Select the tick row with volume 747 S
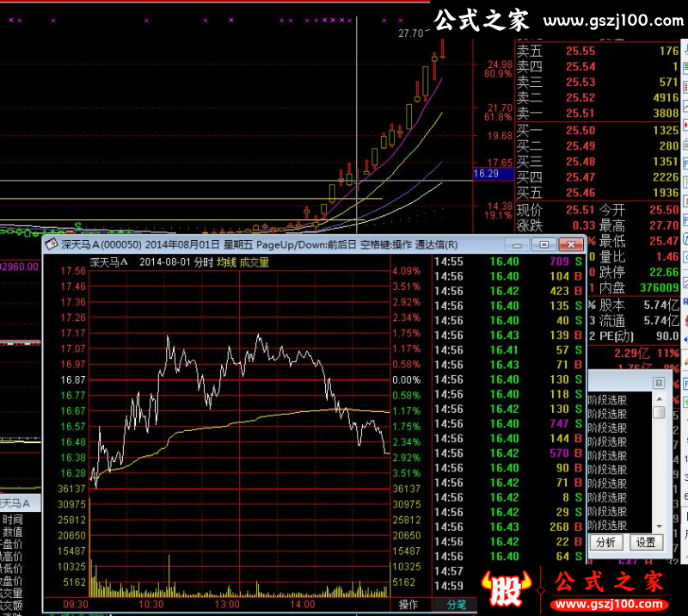Screen dimensions: 688x616 click(508, 423)
